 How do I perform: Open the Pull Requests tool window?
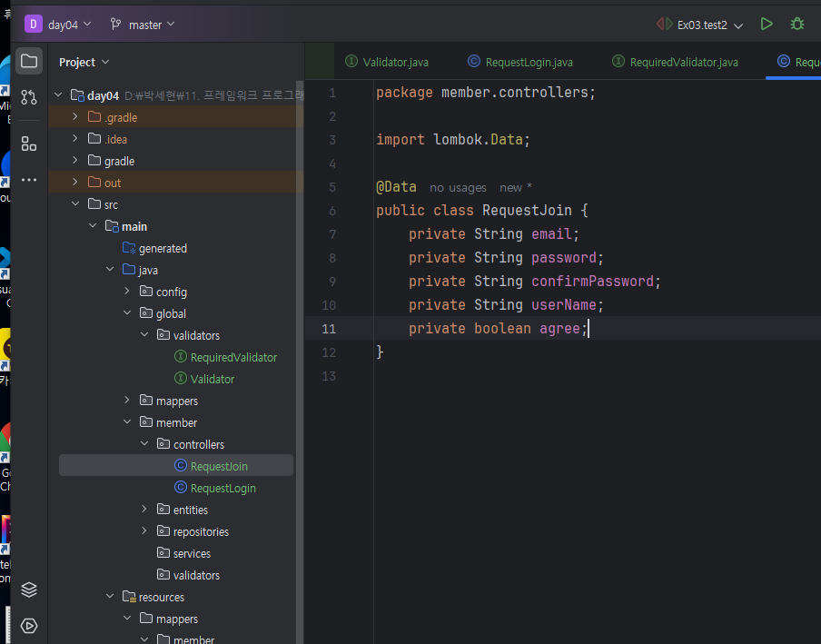tap(29, 97)
